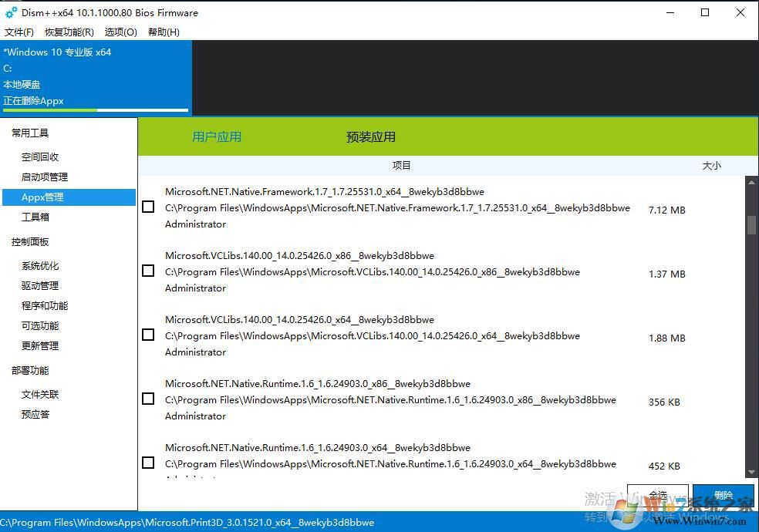The width and height of the screenshot is (759, 532).
Task: Select the 启动项管理 sidebar item
Action: tap(45, 177)
